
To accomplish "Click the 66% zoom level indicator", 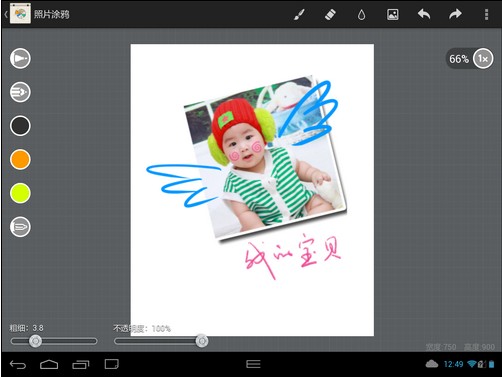I will click(x=459, y=59).
